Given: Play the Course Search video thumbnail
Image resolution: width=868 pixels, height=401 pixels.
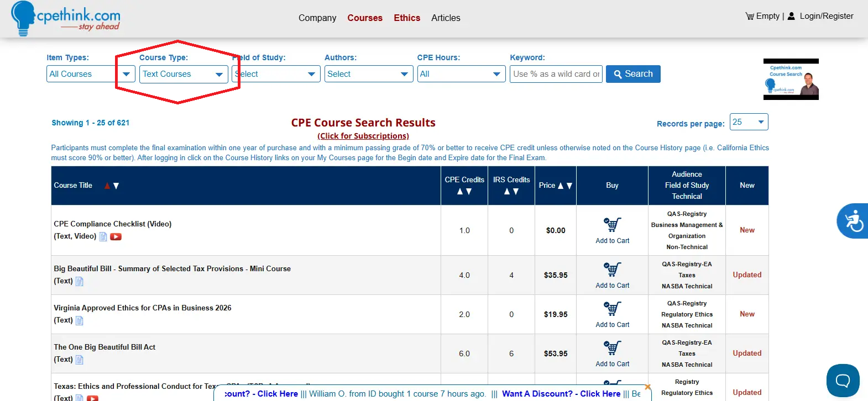Looking at the screenshot, I should 791,79.
